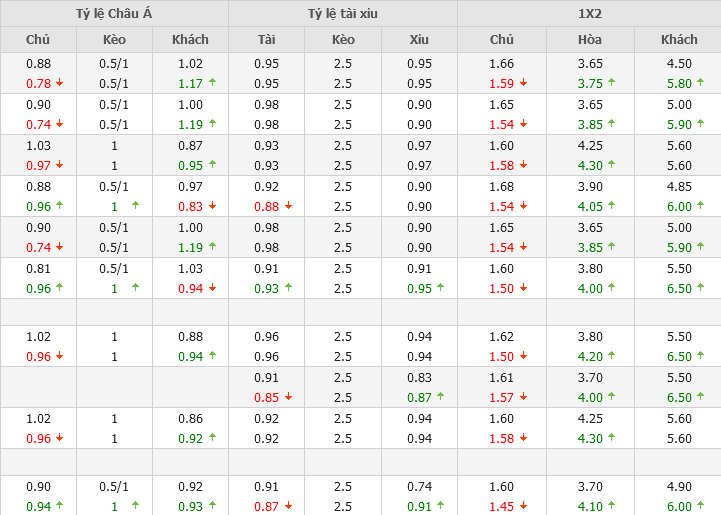Click the Tài column header

tap(266, 39)
